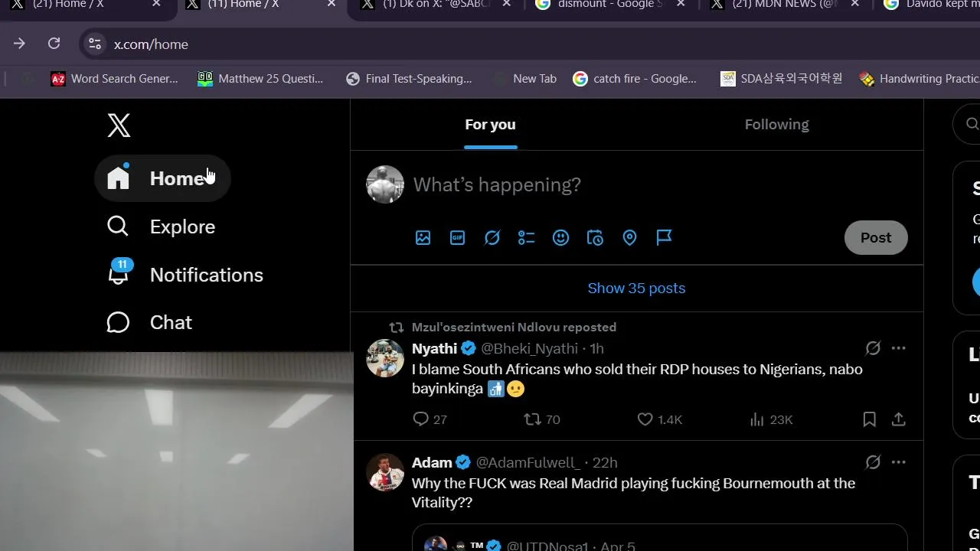Screen dimensions: 980x551
Task: Open Nyathi profile name
Action: pos(434,349)
